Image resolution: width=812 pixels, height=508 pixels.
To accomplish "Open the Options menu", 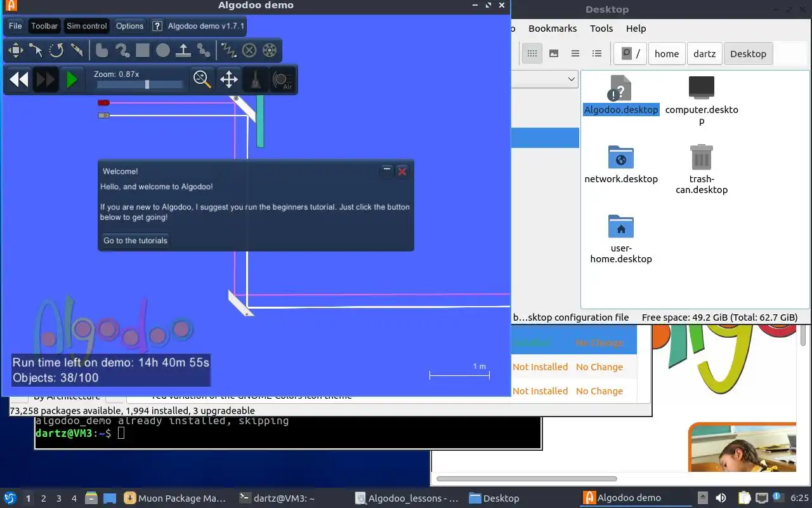I will tap(129, 26).
